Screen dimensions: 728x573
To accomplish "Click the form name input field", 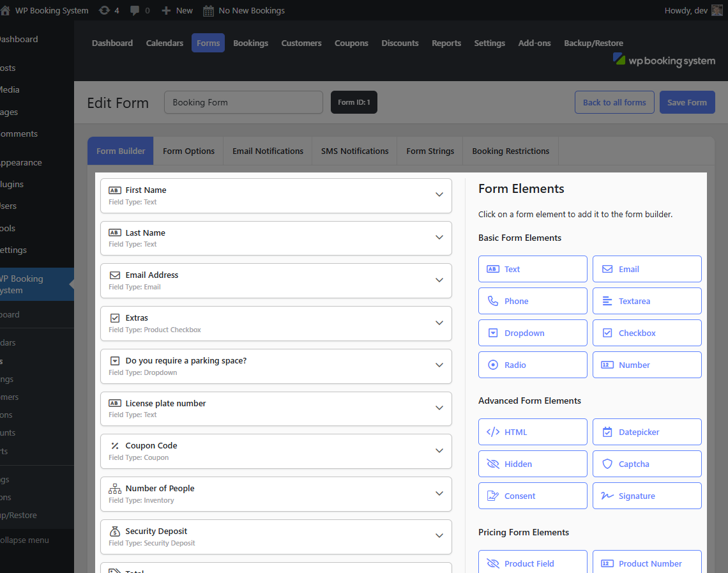I will pos(243,102).
